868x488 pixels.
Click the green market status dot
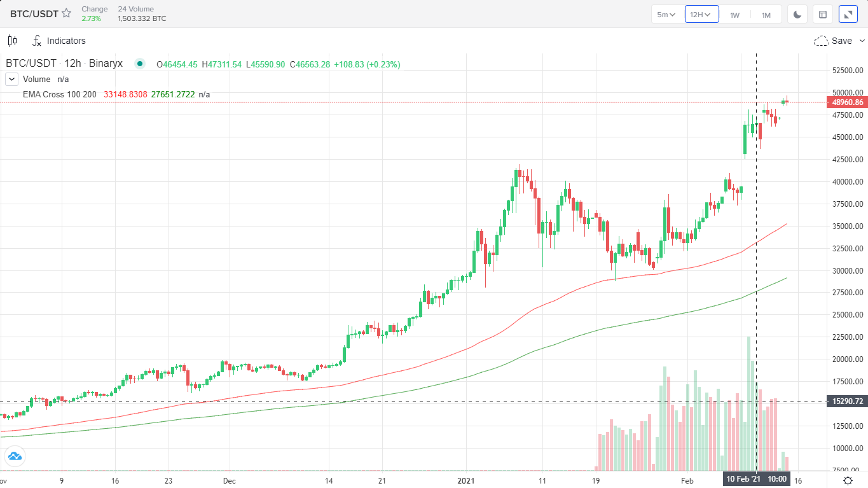point(140,64)
